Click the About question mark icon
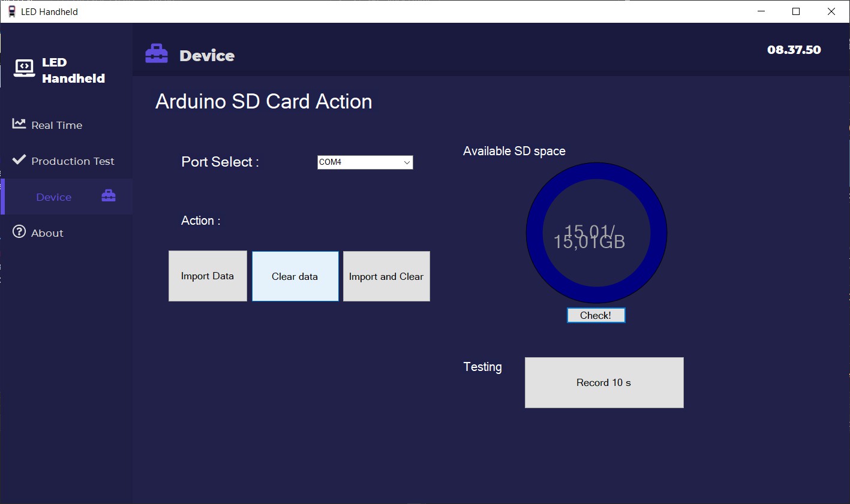 (19, 231)
